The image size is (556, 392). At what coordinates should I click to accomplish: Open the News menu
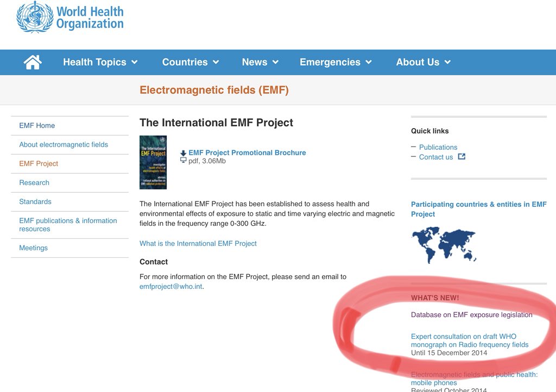point(255,62)
